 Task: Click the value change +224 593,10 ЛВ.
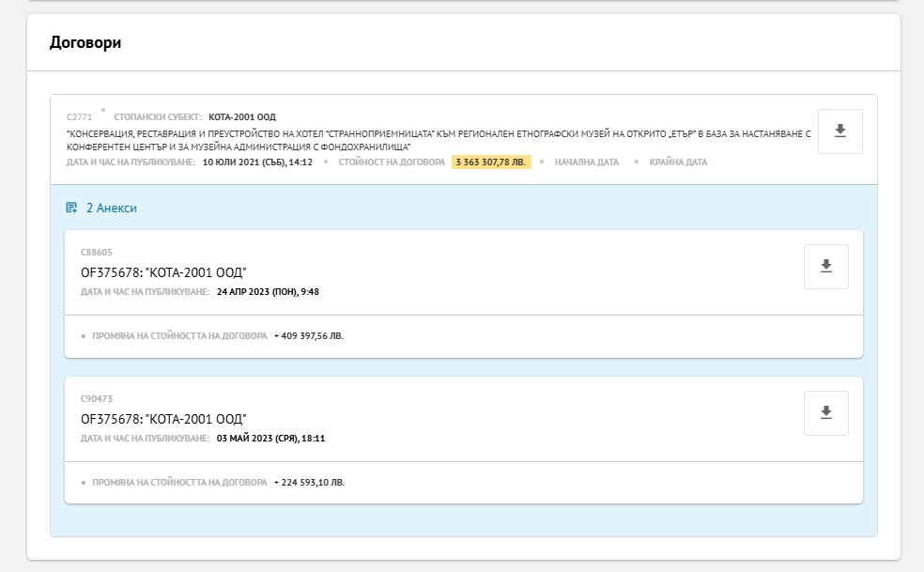309,483
